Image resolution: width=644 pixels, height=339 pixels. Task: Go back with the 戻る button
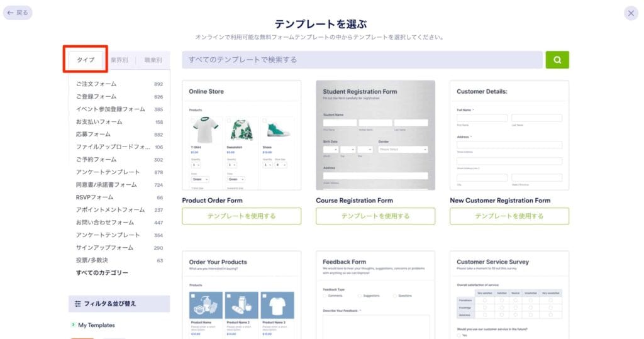[x=18, y=13]
